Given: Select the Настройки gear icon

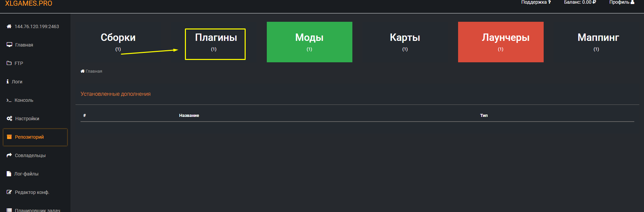Looking at the screenshot, I should [9, 118].
